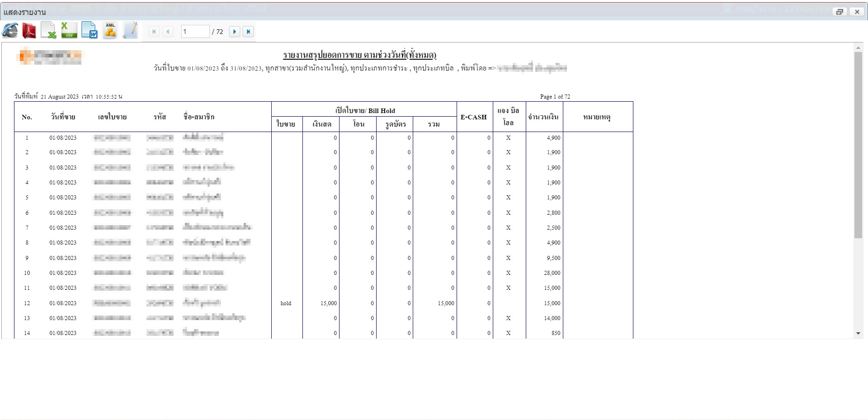Screen dimensions: 868x420
Task: Export the report as CSV
Action: pos(69,31)
